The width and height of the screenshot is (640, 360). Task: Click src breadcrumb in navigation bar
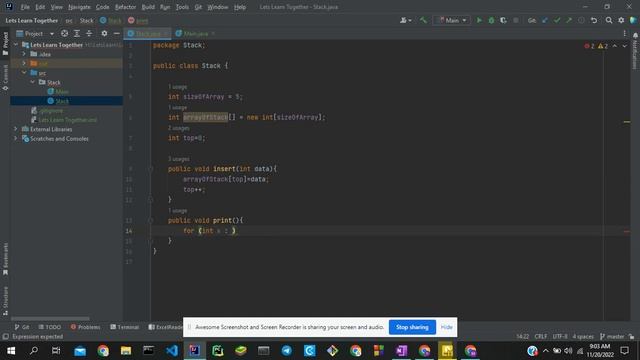(69, 20)
